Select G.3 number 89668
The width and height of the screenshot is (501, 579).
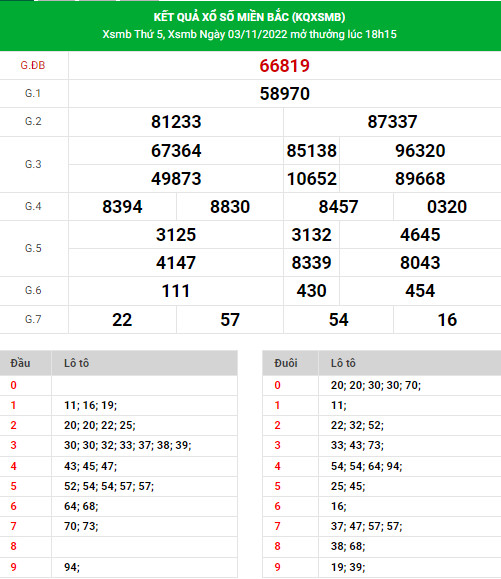pos(420,179)
